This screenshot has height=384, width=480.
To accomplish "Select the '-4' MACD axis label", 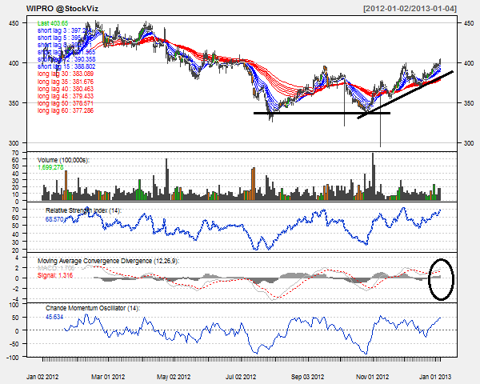I will pyautogui.click(x=16, y=299).
